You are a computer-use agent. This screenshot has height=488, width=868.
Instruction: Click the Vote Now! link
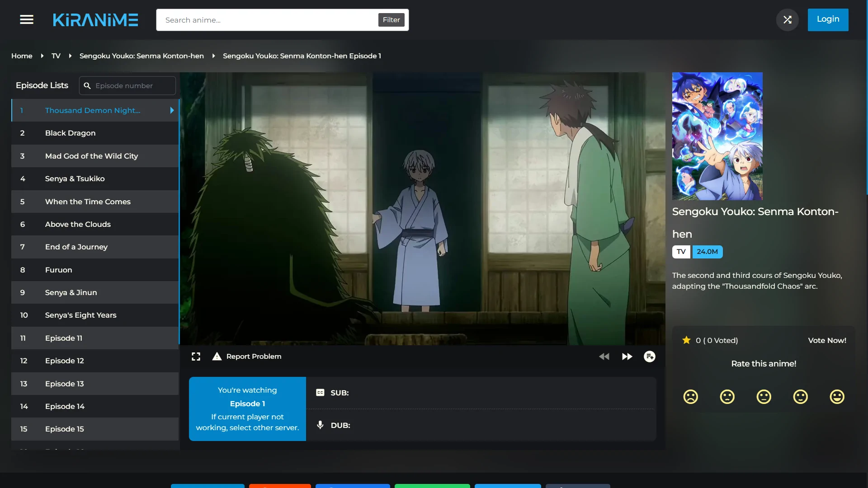827,340
